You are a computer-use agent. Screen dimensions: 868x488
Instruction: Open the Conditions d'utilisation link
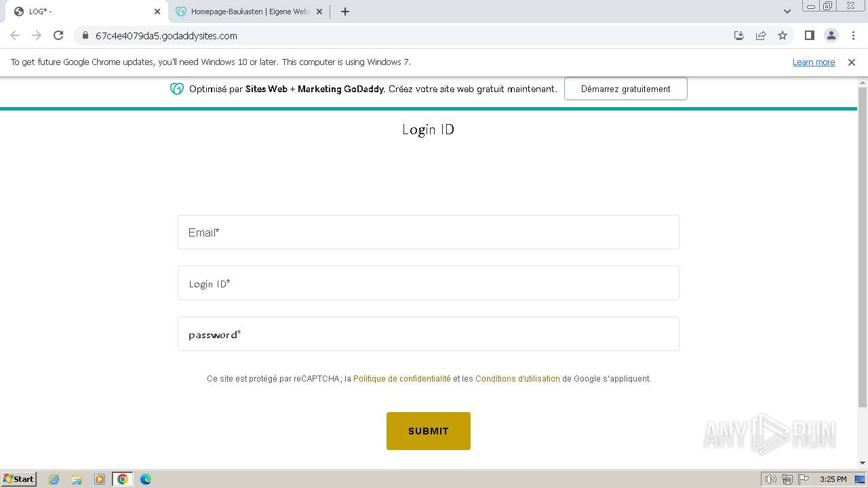click(517, 379)
